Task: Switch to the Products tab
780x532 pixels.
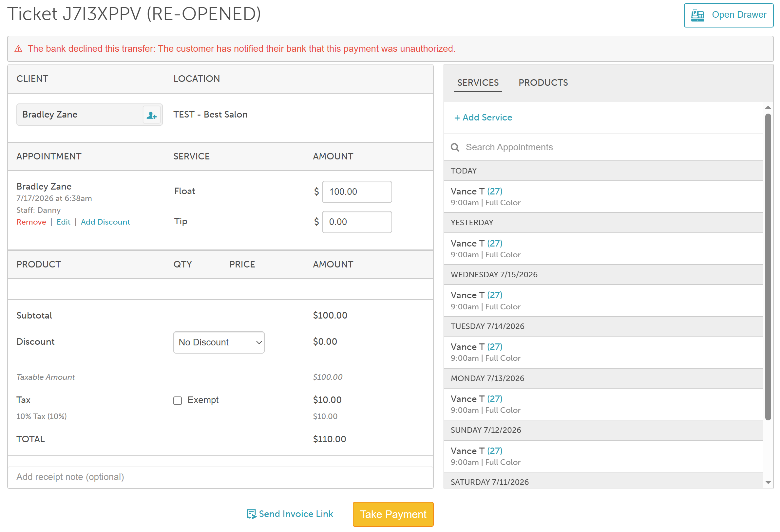Action: click(543, 83)
